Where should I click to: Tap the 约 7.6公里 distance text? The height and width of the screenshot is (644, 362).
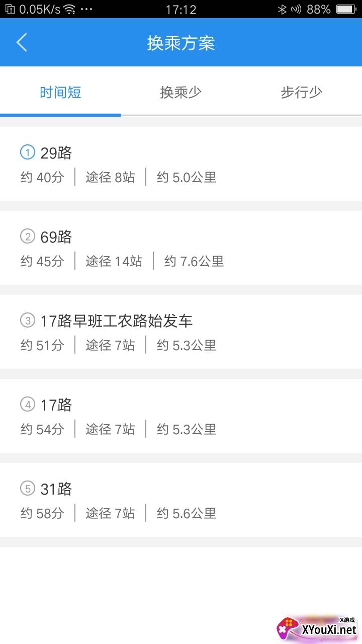pos(194,261)
